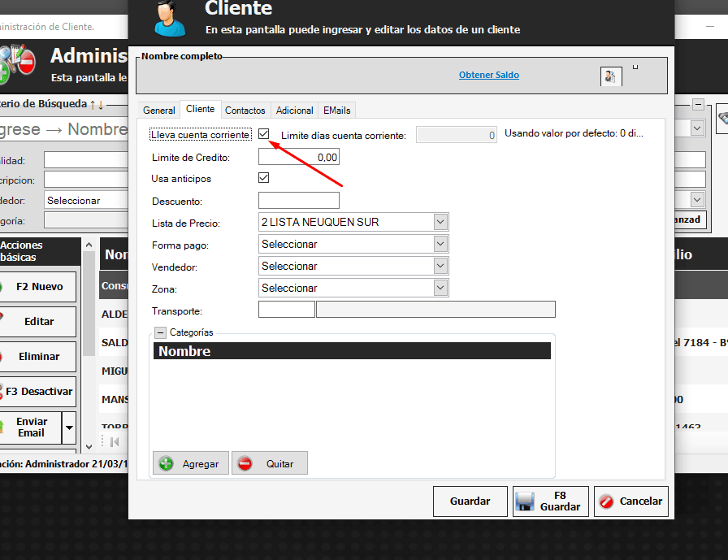The height and width of the screenshot is (560, 728).
Task: Collapse the Categorías section
Action: (160, 332)
